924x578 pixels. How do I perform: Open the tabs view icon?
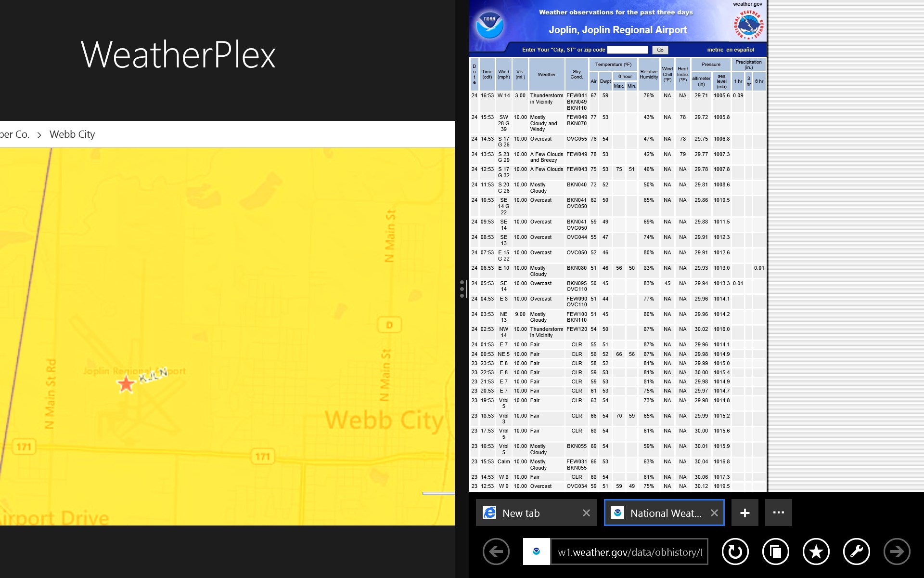tap(775, 552)
